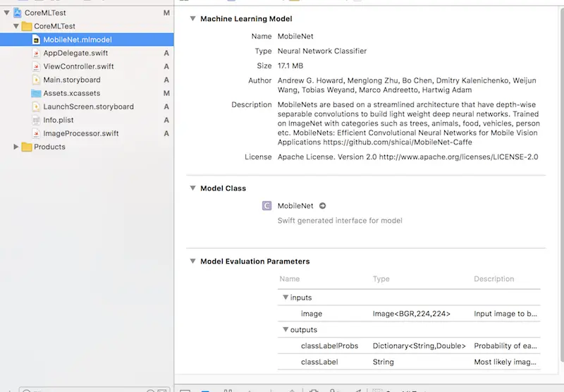Click the Neural Network Classifier type value
Image resolution: width=564 pixels, height=392 pixels.
(x=322, y=51)
